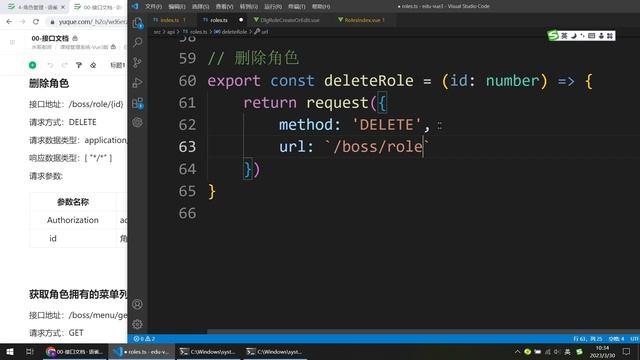Click line number 64 in the gutter
The height and width of the screenshot is (360, 640).
pyautogui.click(x=187, y=169)
